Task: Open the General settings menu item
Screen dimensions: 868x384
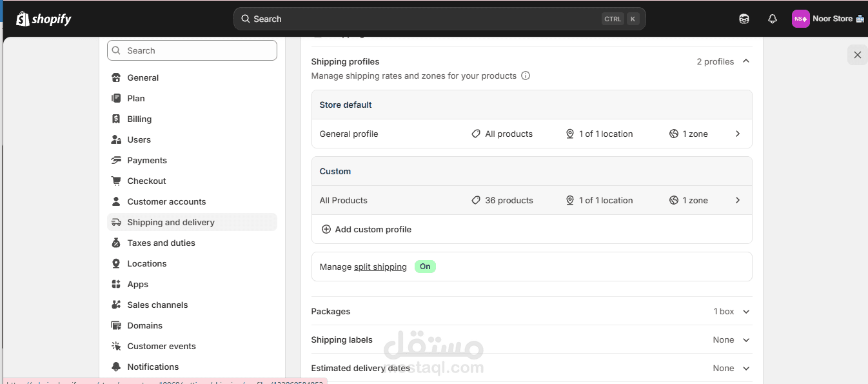Action: tap(192, 77)
